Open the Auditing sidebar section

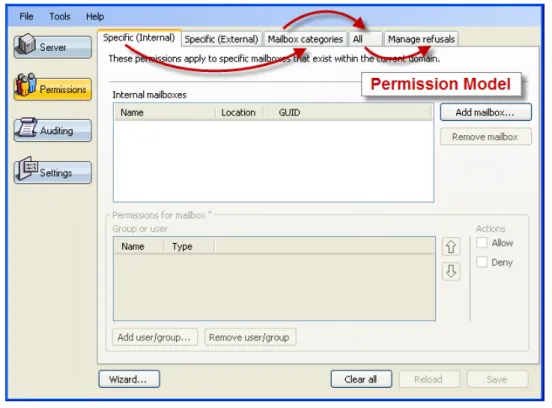(x=53, y=130)
